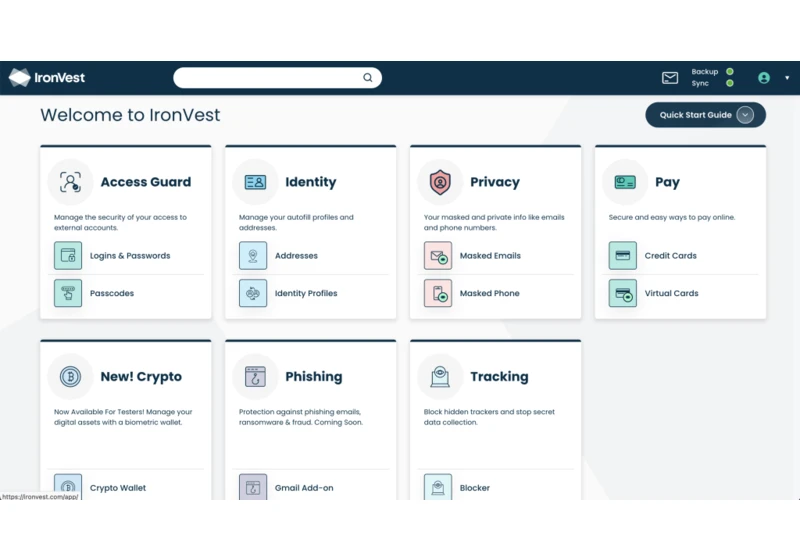
Task: Open the Tracking heading
Action: 499,377
